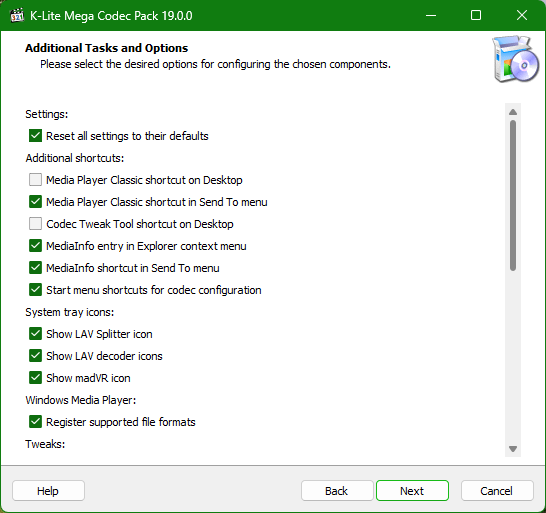
Task: Click the installer box and disc icon
Action: (x=516, y=59)
